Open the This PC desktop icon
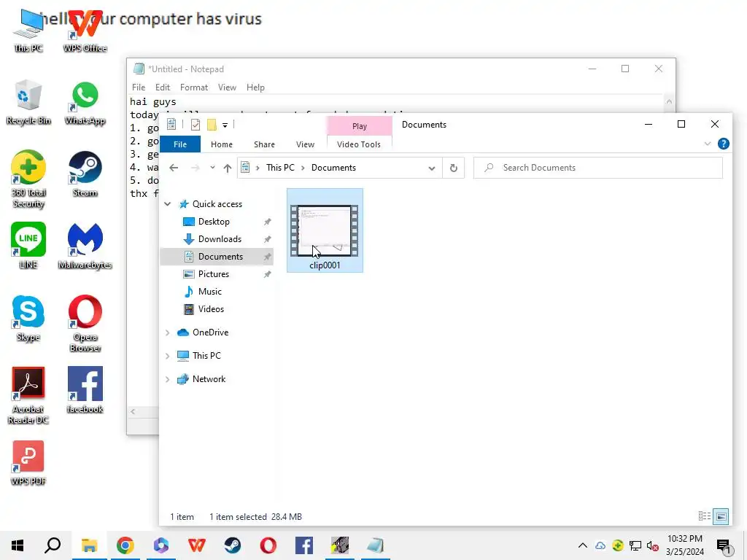This screenshot has height=560, width=747. click(x=28, y=31)
